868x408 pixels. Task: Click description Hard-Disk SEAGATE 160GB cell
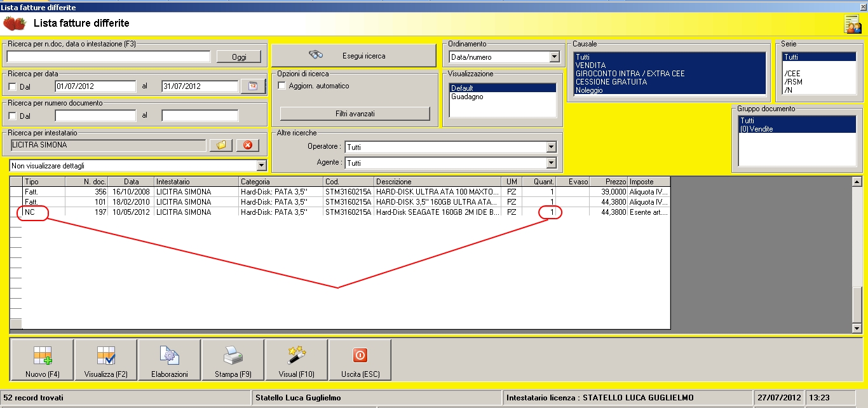438,212
